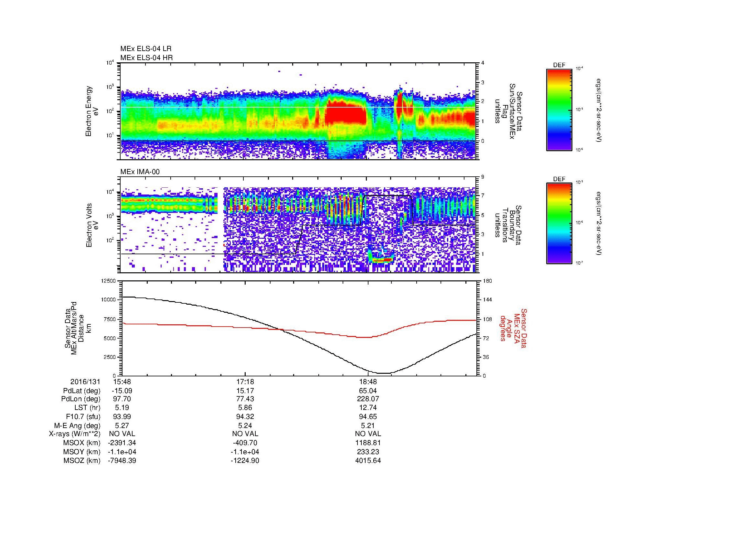The width and height of the screenshot is (756, 534).
Task: Select the 'MSOY (km)' row label
Action: pos(82,452)
